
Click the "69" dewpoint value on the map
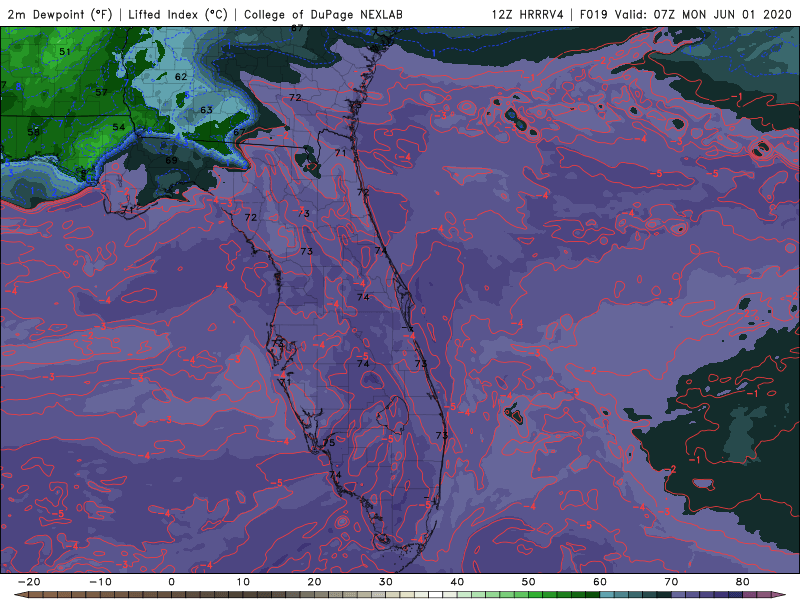click(171, 160)
